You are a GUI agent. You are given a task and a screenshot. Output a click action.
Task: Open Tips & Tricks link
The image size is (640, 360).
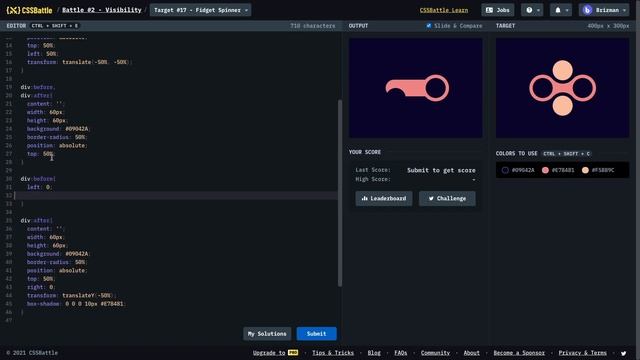333,353
